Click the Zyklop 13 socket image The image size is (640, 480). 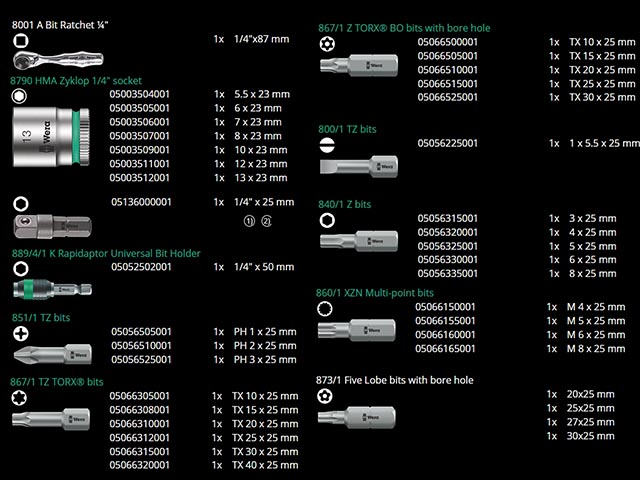51,137
